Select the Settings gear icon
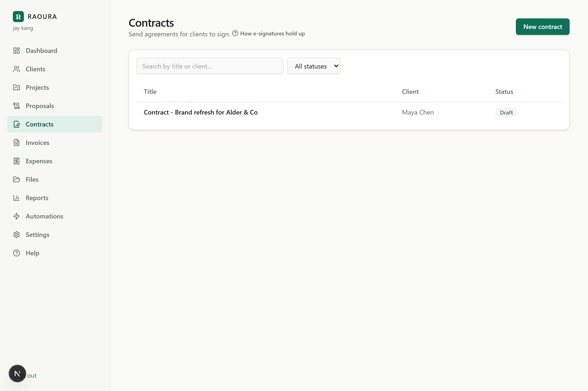Image resolution: width=588 pixels, height=391 pixels. pyautogui.click(x=17, y=235)
